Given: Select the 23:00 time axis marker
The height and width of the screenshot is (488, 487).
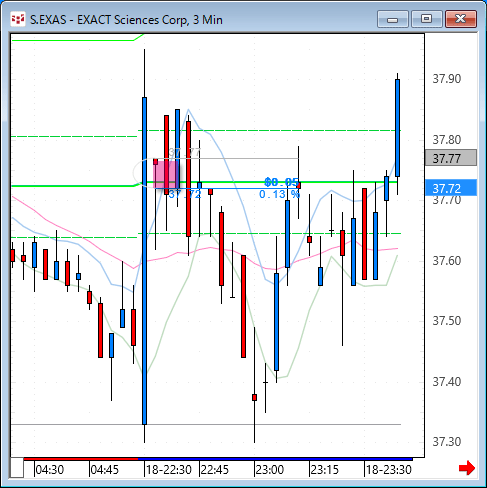Looking at the screenshot, I should click(270, 470).
